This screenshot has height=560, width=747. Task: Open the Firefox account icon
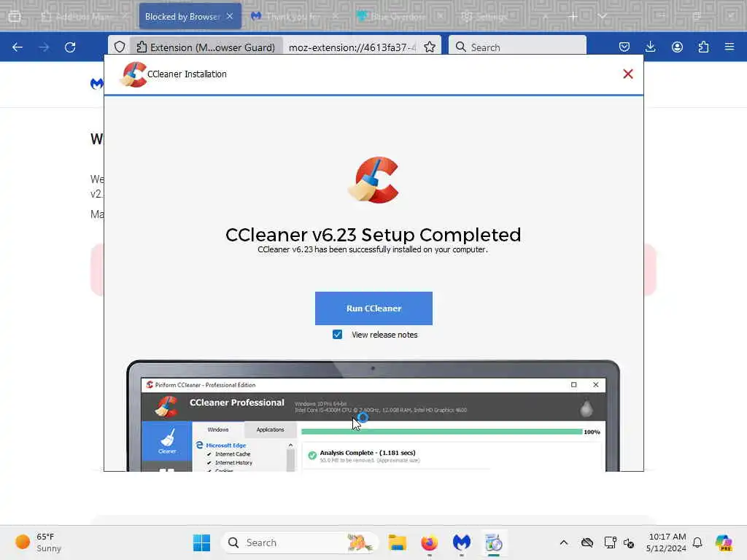677,47
